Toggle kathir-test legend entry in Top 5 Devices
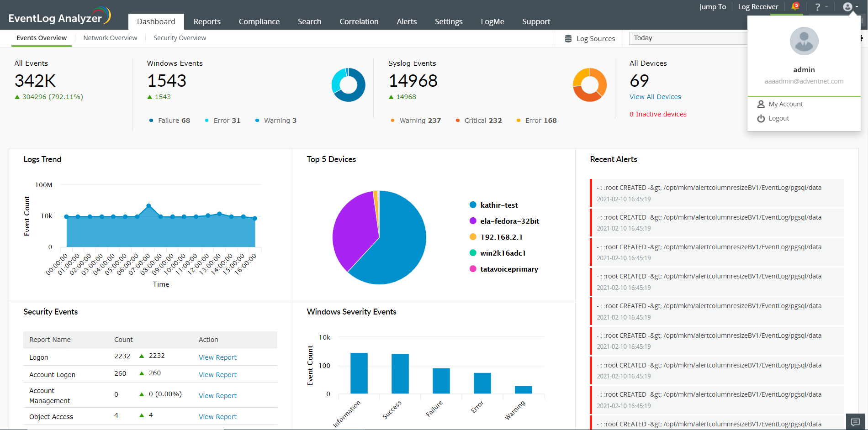 coord(499,205)
